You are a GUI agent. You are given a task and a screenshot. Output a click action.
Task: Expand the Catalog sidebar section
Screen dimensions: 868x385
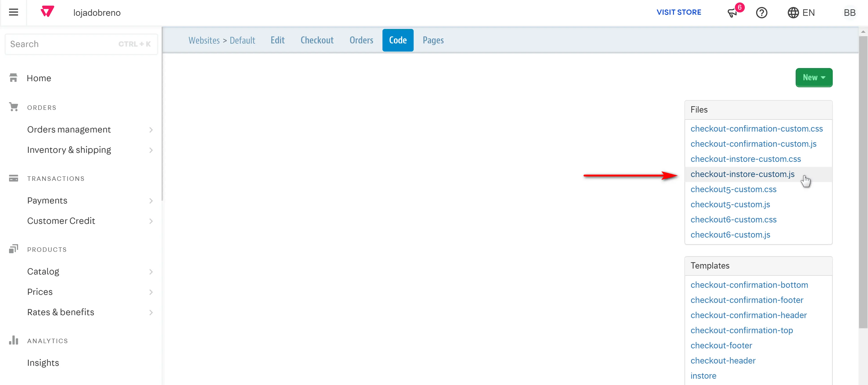point(151,272)
